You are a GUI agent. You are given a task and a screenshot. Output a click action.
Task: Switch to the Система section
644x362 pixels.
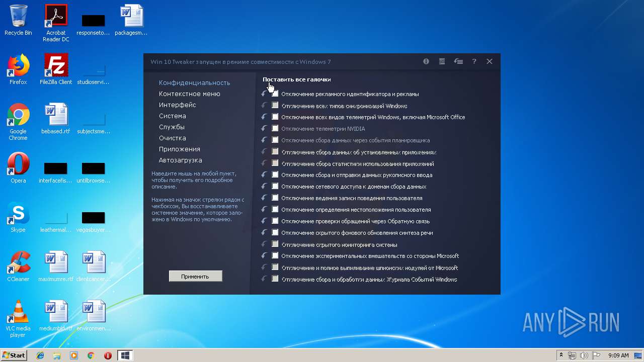pos(172,116)
